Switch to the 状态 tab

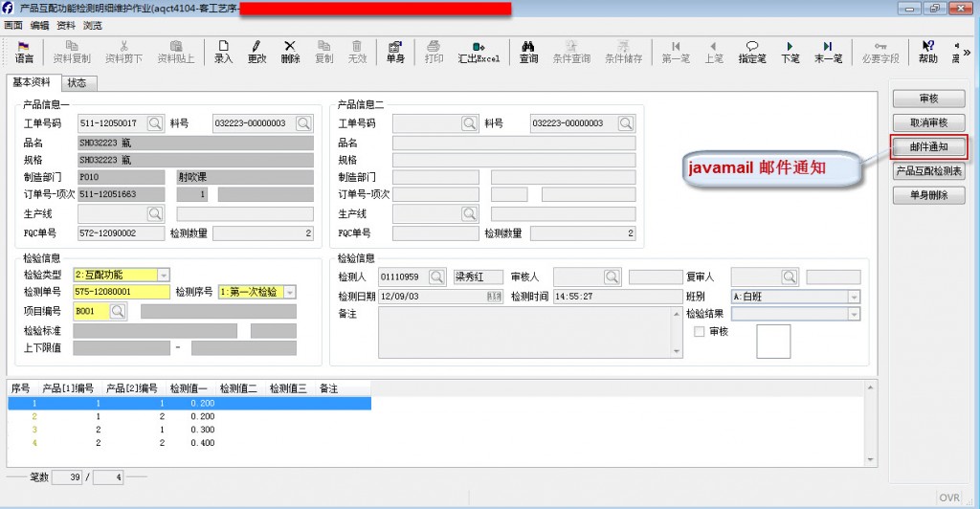coord(77,83)
